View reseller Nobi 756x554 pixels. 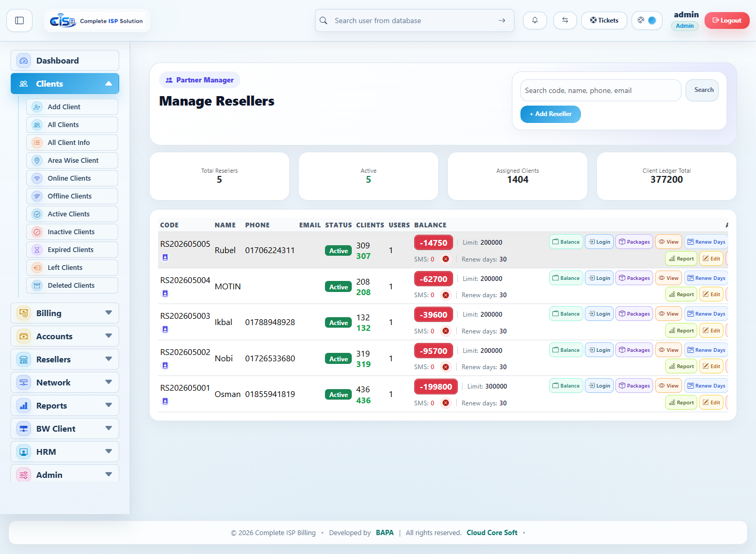[x=669, y=350]
